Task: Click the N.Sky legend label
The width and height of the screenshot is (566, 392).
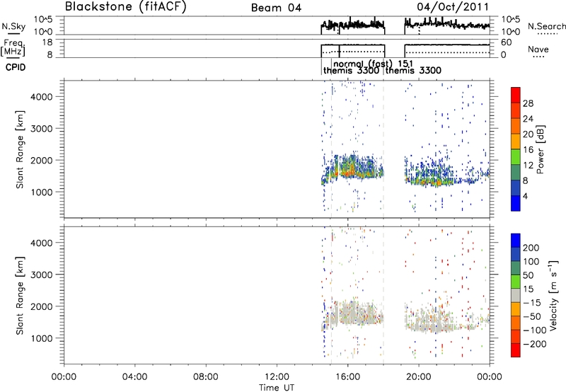Action: 13,26
